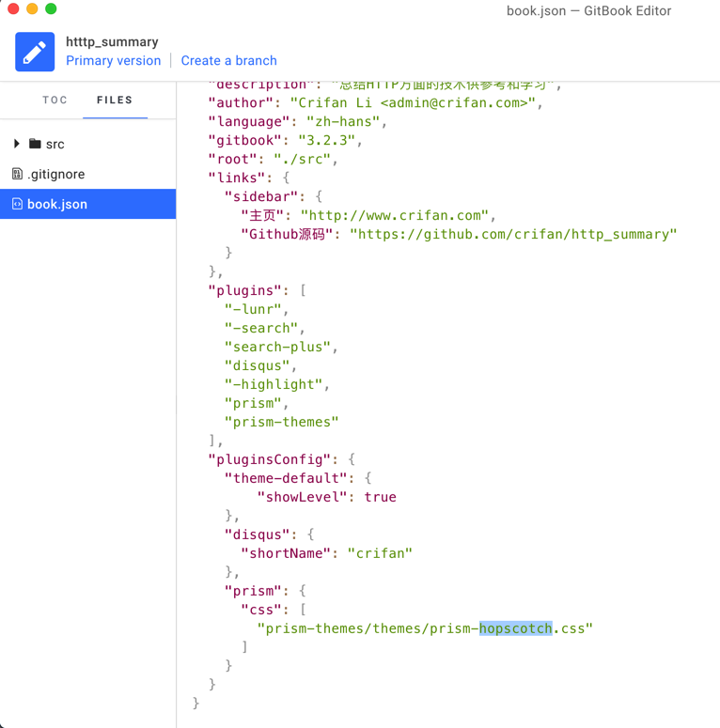Click the book.json code file icon
This screenshot has height=728, width=720.
pyautogui.click(x=17, y=204)
